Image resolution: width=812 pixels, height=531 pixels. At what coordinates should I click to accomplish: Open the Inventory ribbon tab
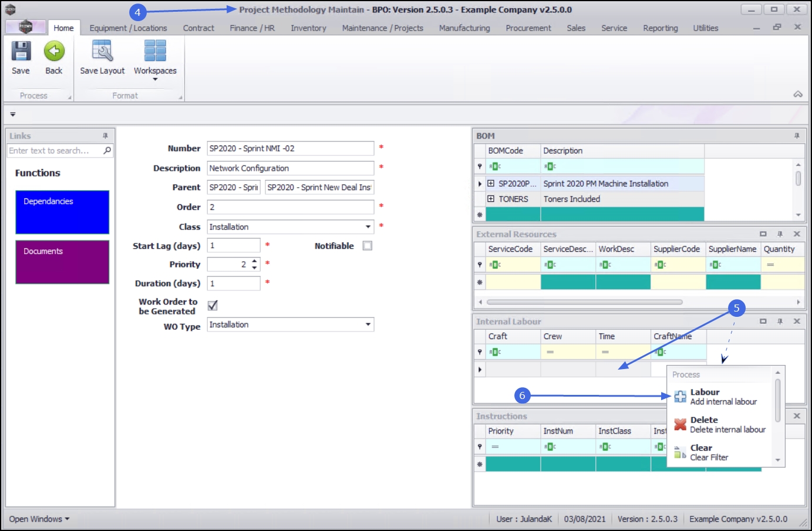[x=308, y=28]
